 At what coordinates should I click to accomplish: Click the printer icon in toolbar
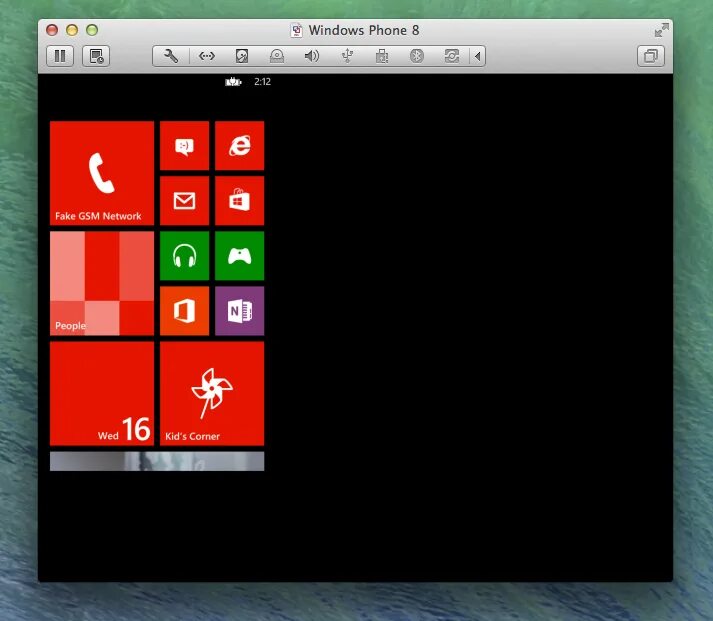point(382,56)
